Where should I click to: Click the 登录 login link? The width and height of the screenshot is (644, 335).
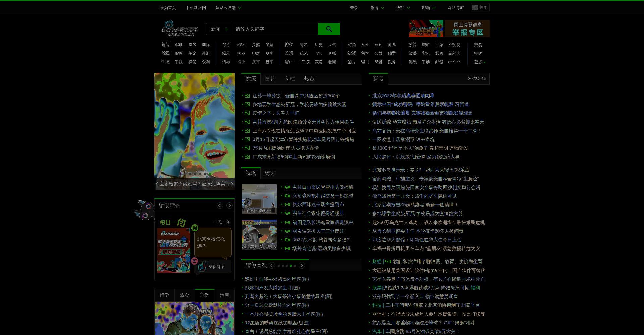pyautogui.click(x=354, y=8)
